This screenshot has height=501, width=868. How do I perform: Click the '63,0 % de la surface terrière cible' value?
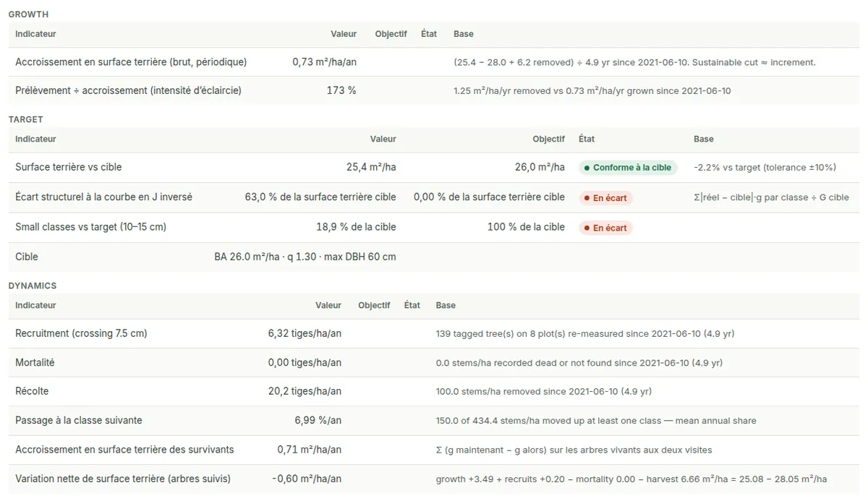point(320,197)
